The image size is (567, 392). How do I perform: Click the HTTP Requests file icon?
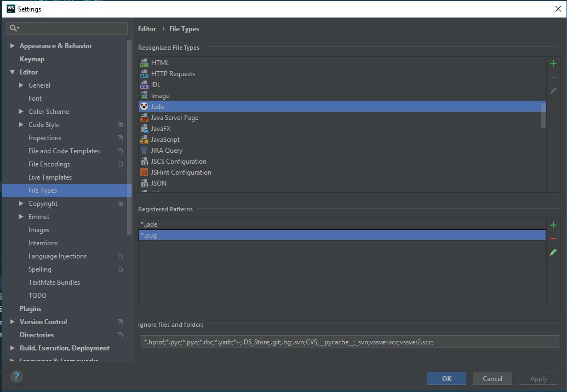(x=144, y=74)
